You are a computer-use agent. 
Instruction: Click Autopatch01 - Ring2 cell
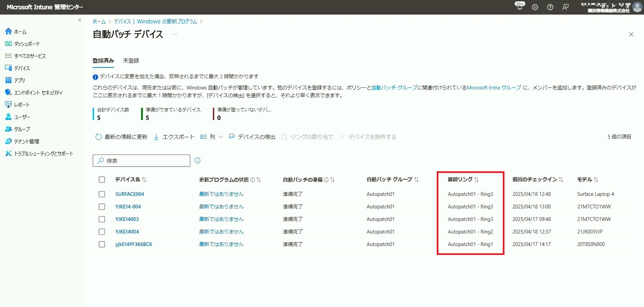[470, 232]
